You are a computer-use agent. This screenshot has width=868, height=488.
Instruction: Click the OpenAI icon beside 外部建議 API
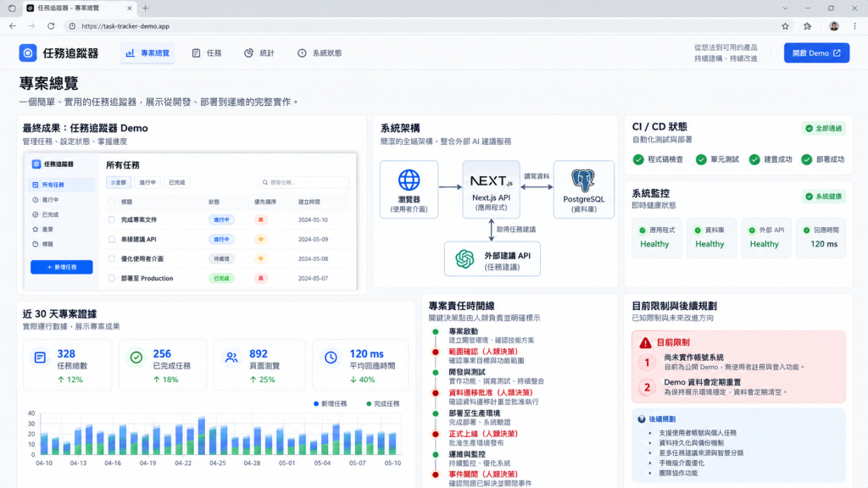click(465, 259)
